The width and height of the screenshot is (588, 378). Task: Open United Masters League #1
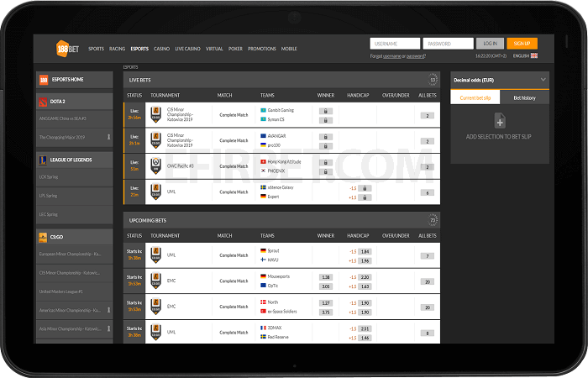point(75,291)
